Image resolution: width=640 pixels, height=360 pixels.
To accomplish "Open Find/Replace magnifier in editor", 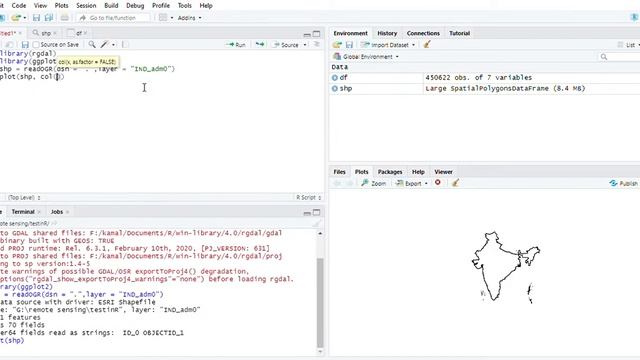I will [x=92, y=44].
